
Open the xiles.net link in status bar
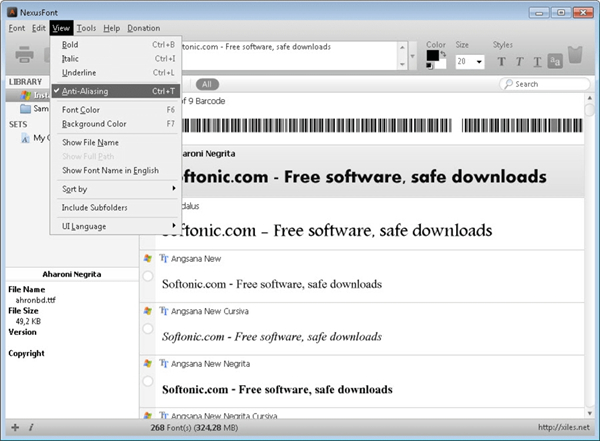pyautogui.click(x=568, y=428)
